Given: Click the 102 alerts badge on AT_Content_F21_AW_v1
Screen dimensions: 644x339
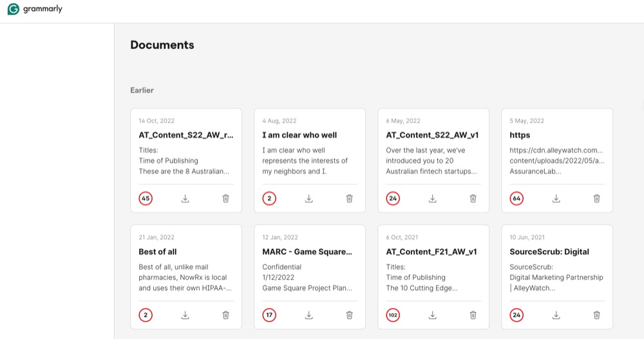Looking at the screenshot, I should click(x=393, y=315).
